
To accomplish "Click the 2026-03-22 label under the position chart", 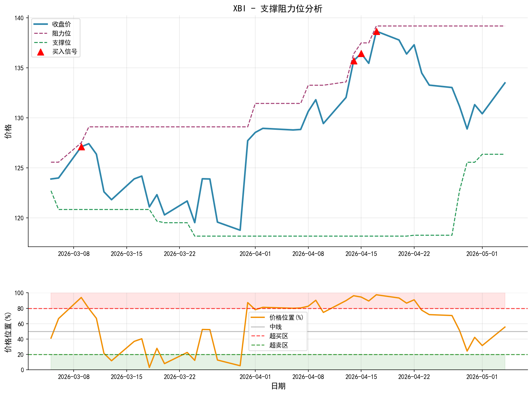I will 179,377.
